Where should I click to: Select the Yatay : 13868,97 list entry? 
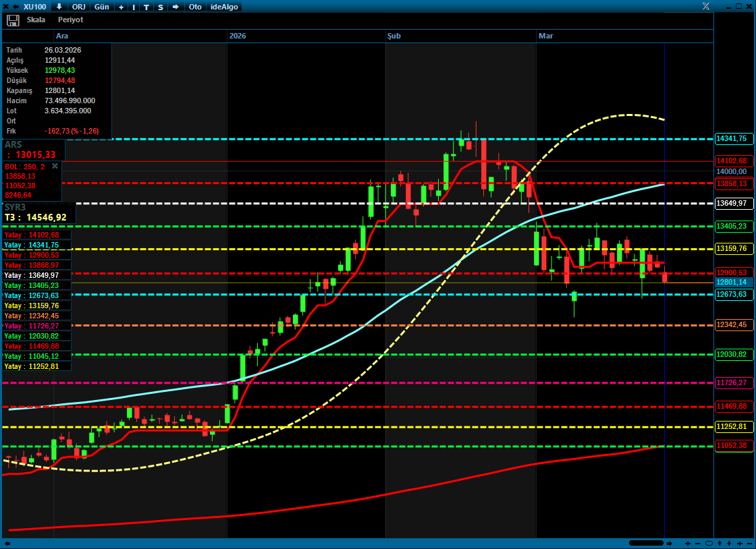point(36,265)
